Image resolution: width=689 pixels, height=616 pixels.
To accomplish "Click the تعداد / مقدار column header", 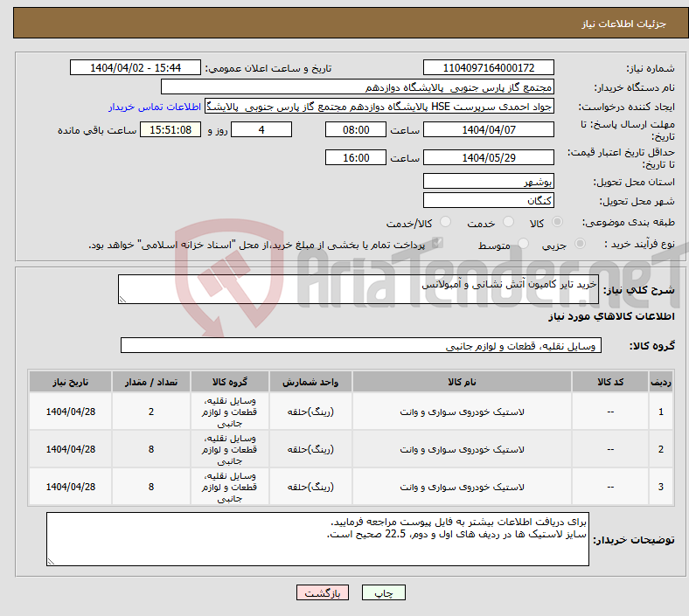I will coord(151,382).
